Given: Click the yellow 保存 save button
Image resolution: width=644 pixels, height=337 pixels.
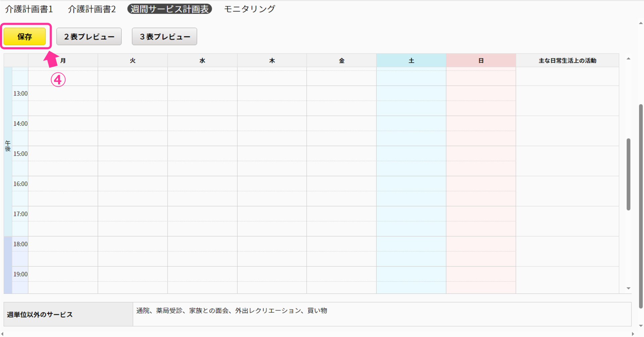Looking at the screenshot, I should tap(24, 37).
